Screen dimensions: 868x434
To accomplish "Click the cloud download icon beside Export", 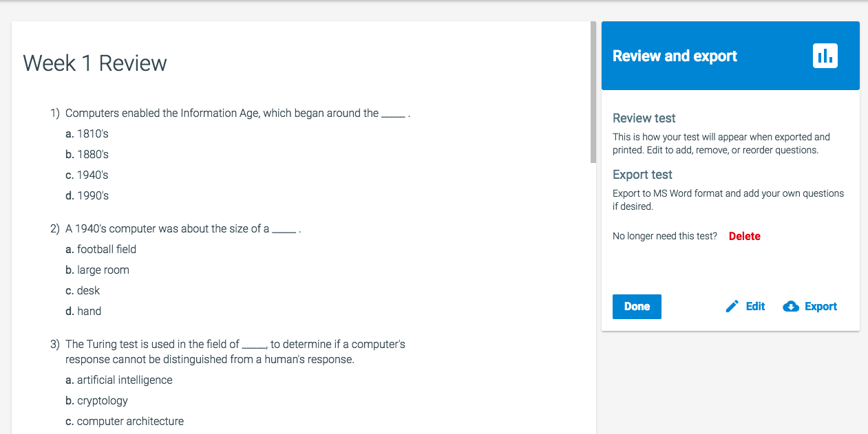I will [792, 307].
